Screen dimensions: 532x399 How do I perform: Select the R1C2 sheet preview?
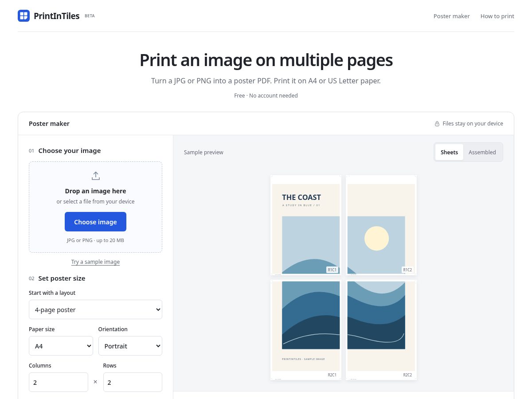pos(381,225)
